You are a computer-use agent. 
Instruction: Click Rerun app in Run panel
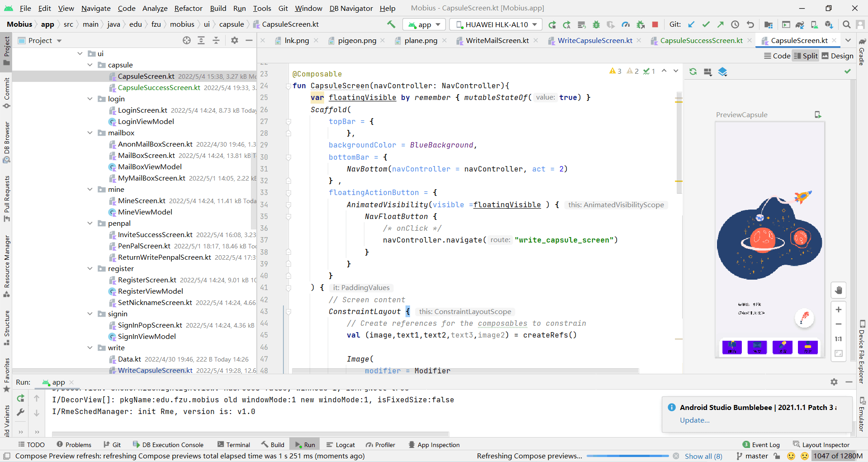tap(21, 398)
